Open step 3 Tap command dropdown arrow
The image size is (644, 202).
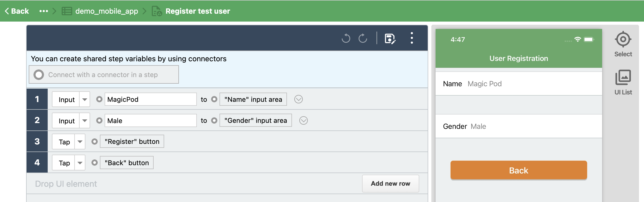point(80,142)
